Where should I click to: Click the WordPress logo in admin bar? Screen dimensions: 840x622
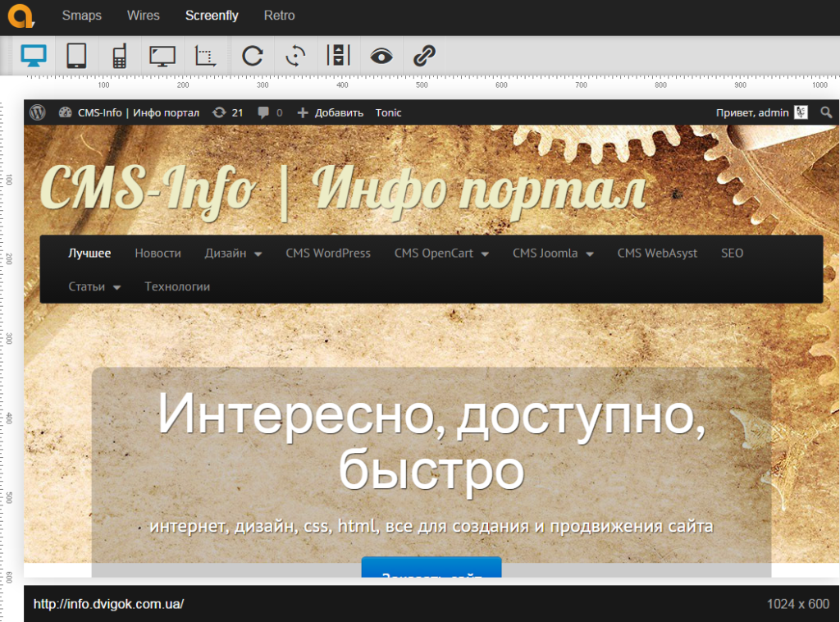38,112
